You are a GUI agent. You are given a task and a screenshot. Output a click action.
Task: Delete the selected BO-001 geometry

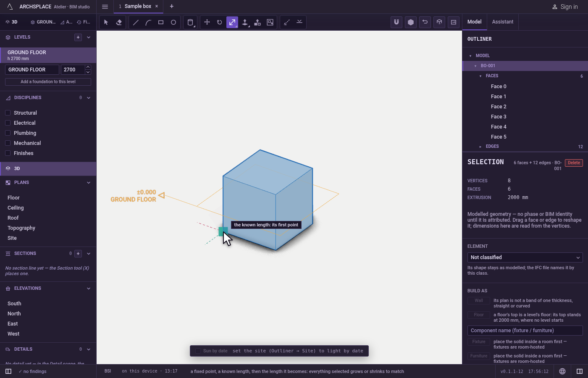tap(574, 163)
